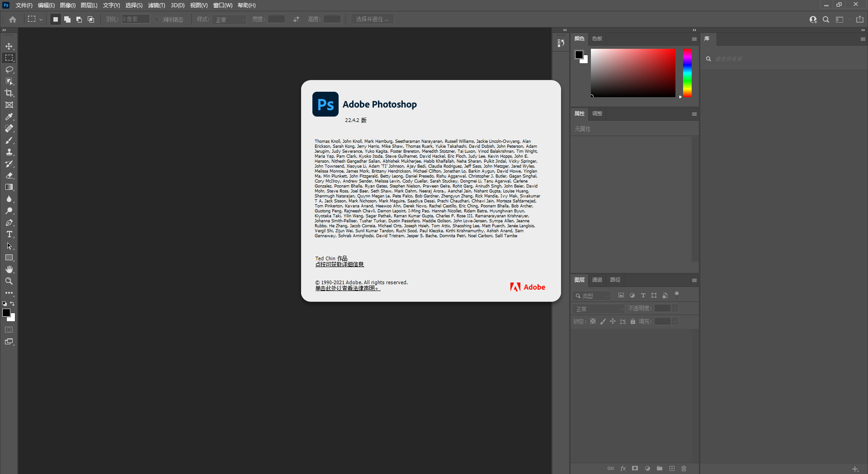
Task: Open the search icon in options bar
Action: (826, 19)
